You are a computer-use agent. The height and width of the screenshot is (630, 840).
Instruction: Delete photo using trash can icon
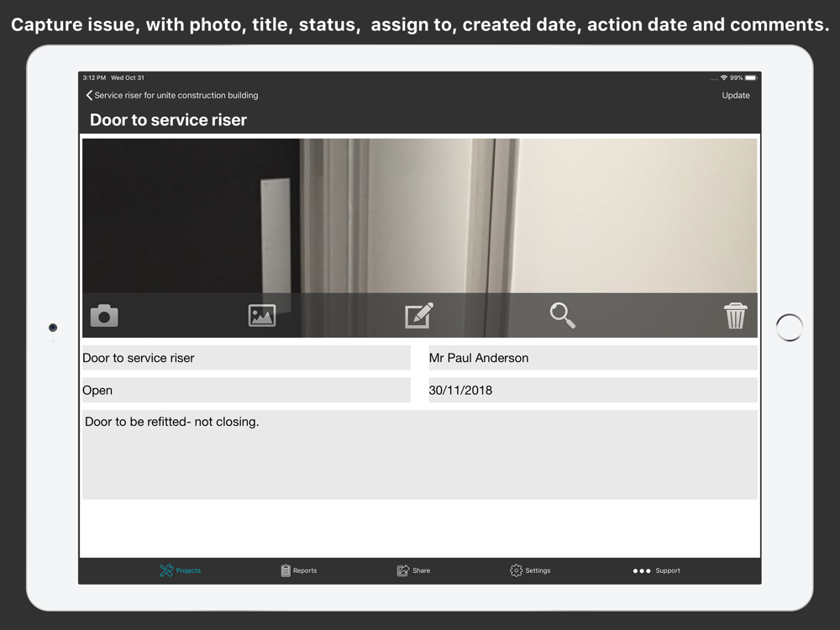(735, 316)
